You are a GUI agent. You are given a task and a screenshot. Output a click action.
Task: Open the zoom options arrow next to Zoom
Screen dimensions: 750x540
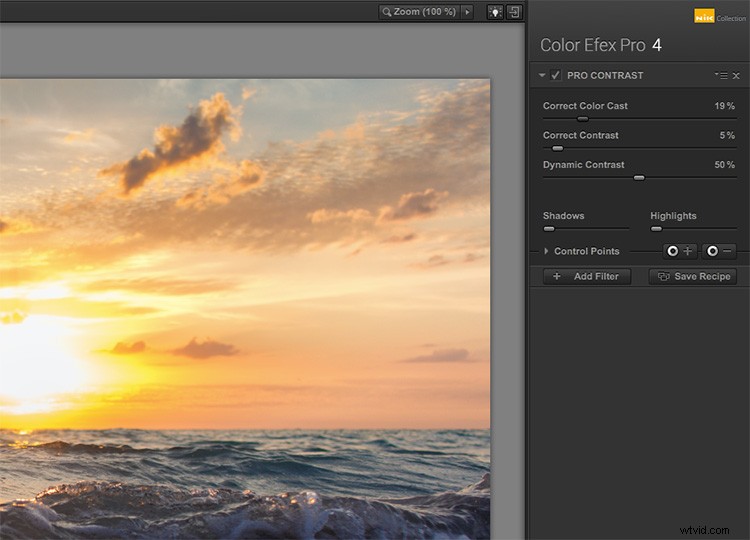(x=467, y=12)
